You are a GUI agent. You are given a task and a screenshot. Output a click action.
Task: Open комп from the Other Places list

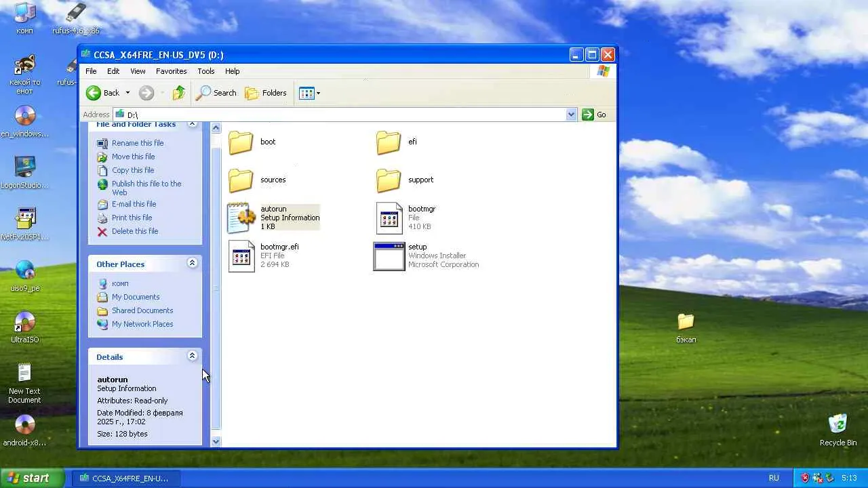tap(120, 283)
